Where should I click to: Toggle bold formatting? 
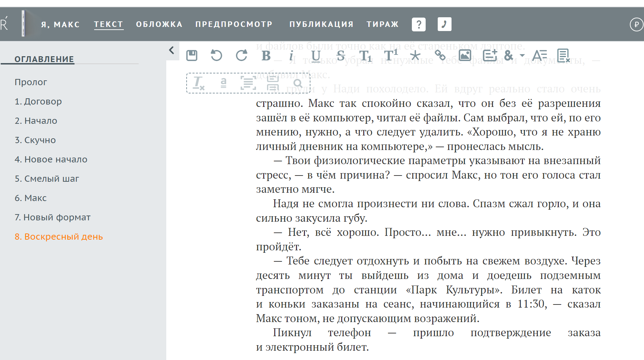266,55
